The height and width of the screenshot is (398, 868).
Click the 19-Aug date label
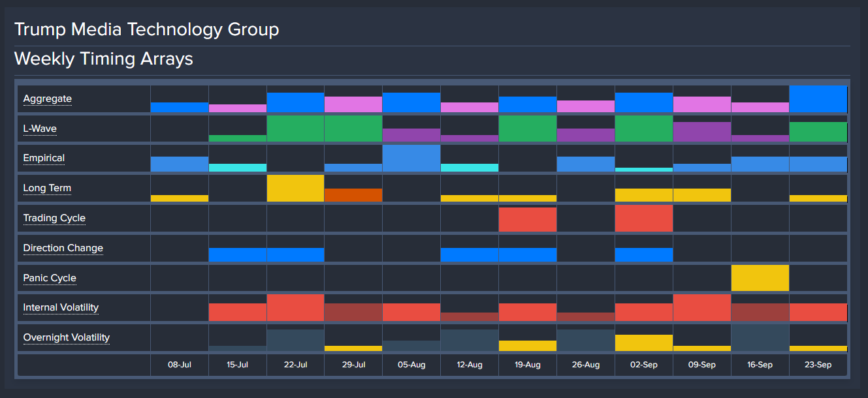(528, 365)
